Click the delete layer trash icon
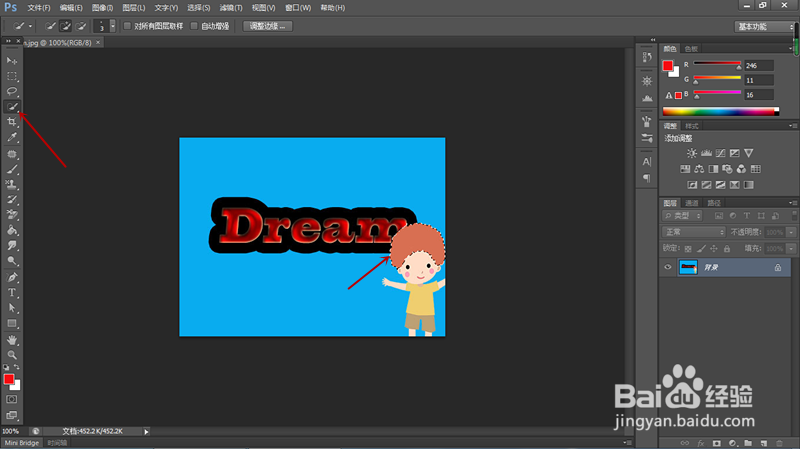Image resolution: width=800 pixels, height=449 pixels. pos(779,443)
